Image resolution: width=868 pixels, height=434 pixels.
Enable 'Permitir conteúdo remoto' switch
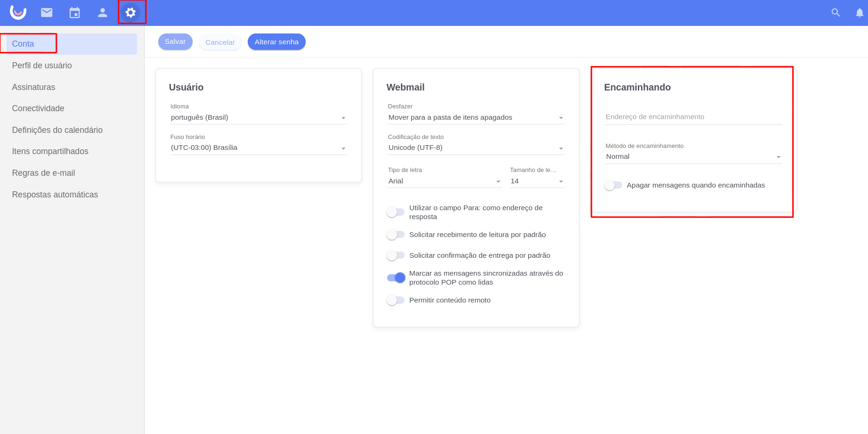pyautogui.click(x=396, y=300)
